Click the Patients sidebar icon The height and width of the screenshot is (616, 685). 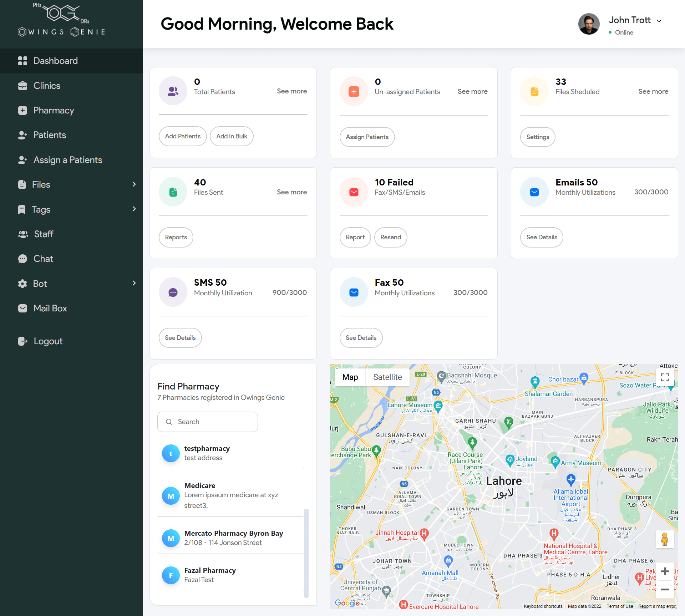tap(22, 135)
